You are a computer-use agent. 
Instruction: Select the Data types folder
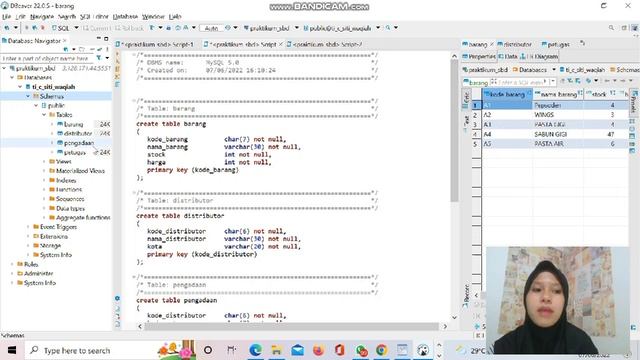pos(70,208)
